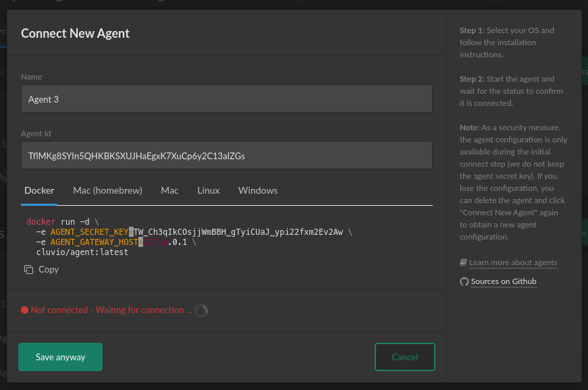Focus the Name field containing Agent 3
Image resolution: width=588 pixels, height=390 pixels.
click(227, 99)
